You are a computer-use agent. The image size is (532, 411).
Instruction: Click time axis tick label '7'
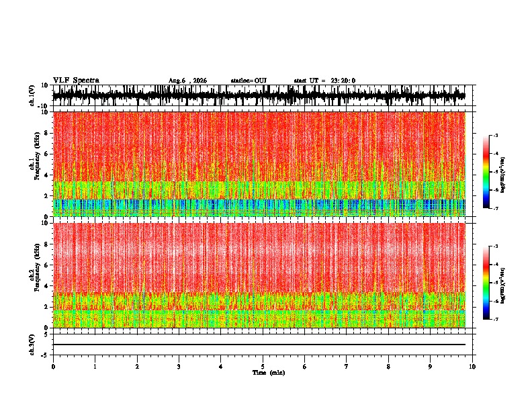347,367
